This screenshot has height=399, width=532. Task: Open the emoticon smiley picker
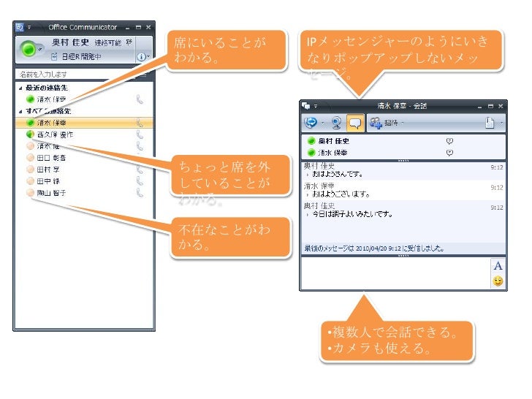tap(498, 281)
